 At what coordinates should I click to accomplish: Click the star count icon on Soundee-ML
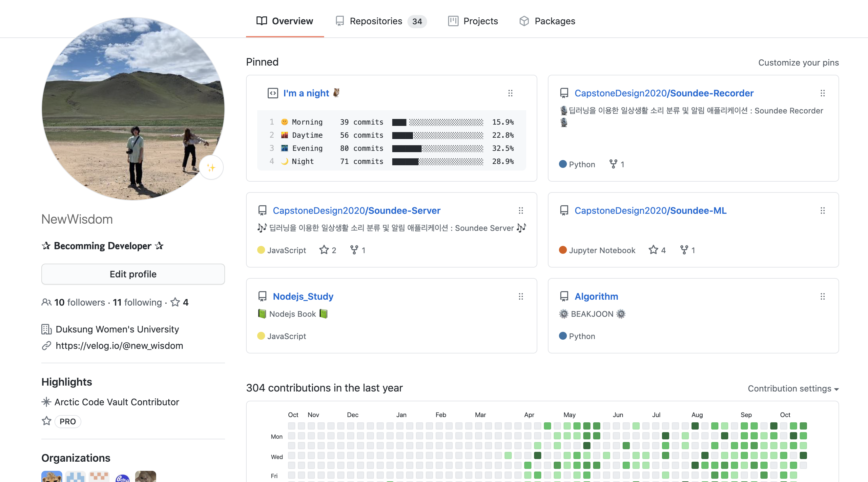pos(653,250)
